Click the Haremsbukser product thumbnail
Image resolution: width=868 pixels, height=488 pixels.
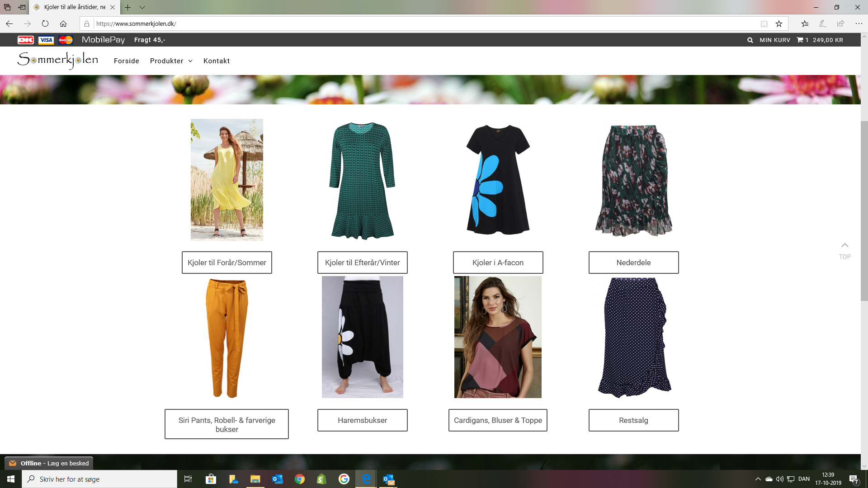[362, 337]
